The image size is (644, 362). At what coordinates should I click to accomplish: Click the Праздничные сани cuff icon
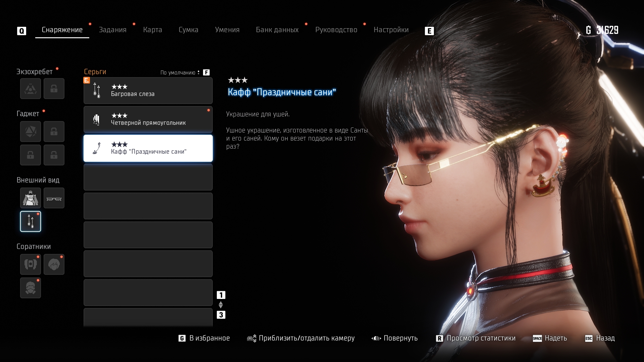click(97, 149)
